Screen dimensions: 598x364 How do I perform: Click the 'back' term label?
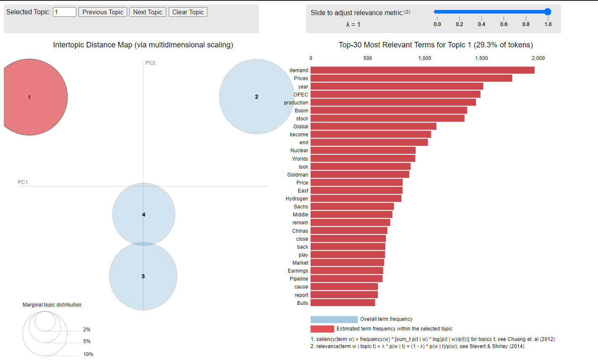pos(303,247)
